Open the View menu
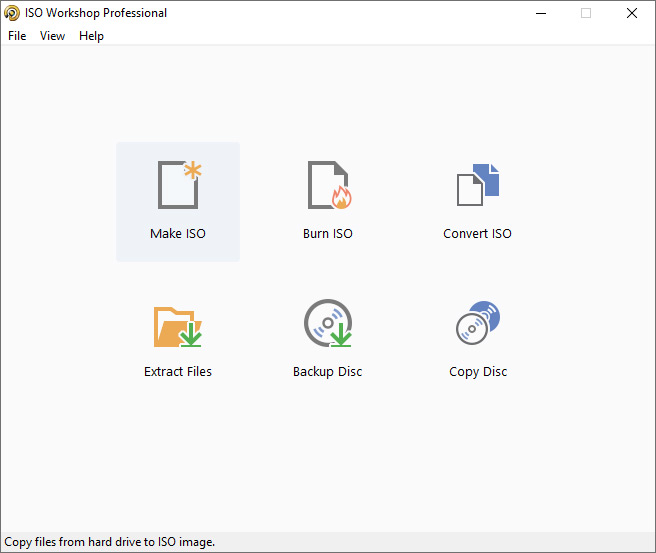The height and width of the screenshot is (553, 656). point(52,36)
